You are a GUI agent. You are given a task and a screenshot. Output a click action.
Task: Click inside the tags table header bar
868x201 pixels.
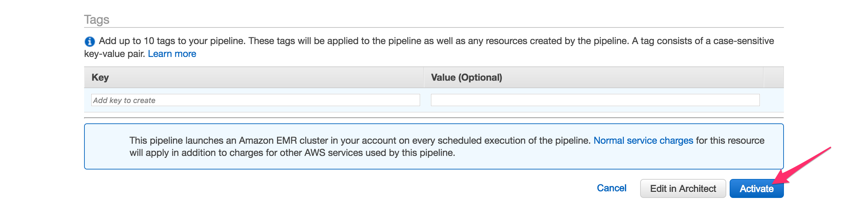(x=271, y=77)
